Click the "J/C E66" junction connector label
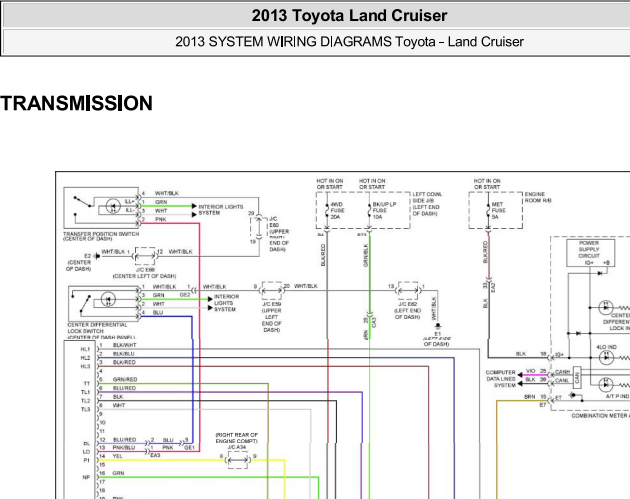Image resolution: width=630 pixels, height=499 pixels. pos(145,270)
